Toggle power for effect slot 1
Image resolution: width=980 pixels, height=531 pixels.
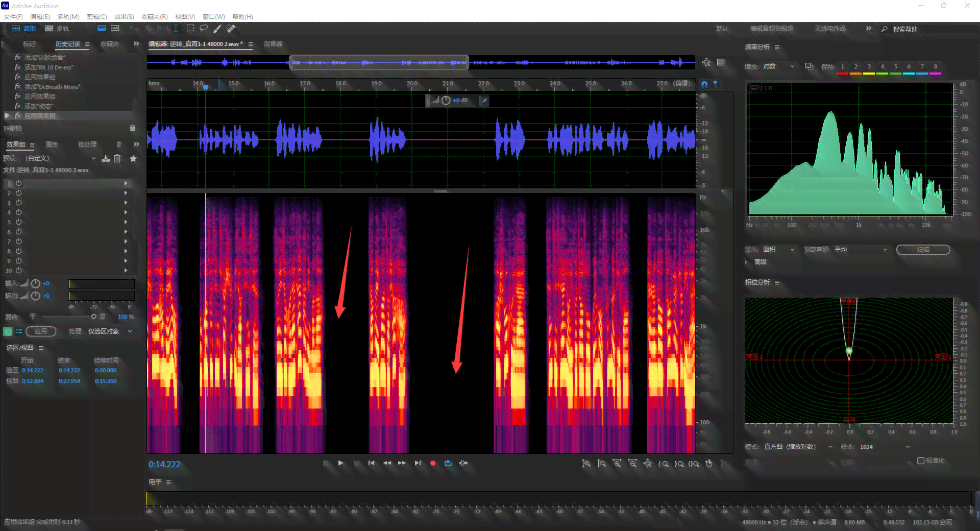pos(18,183)
